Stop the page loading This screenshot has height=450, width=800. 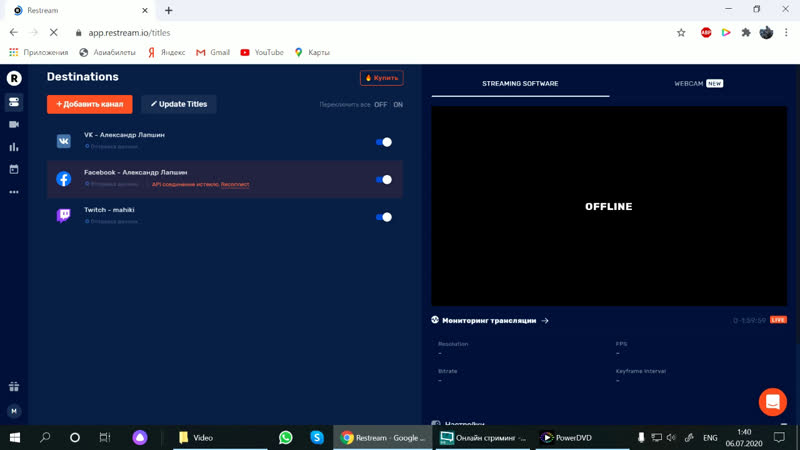tap(54, 33)
